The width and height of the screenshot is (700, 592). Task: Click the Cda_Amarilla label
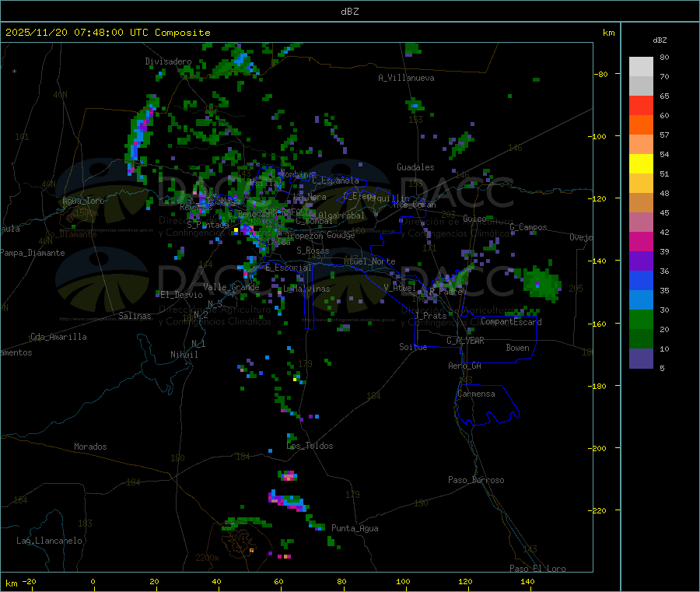click(x=58, y=337)
